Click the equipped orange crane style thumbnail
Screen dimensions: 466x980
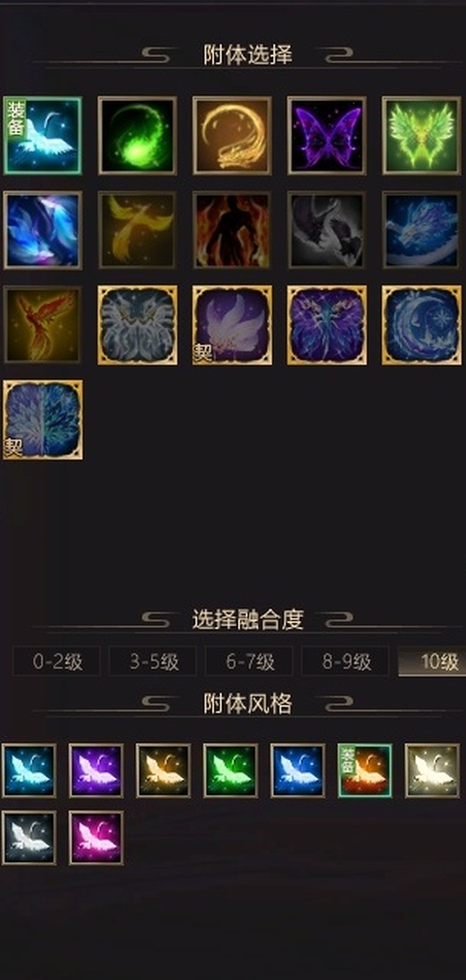coord(365,770)
